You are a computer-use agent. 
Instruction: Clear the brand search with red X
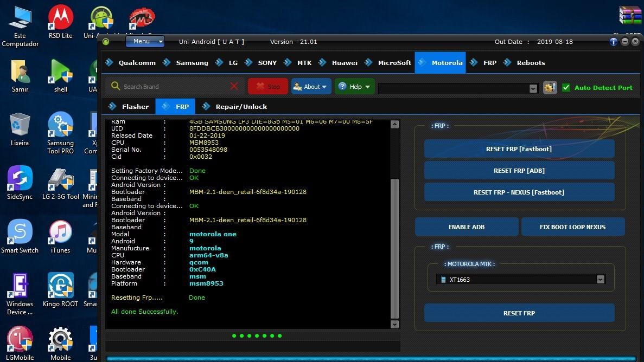(234, 86)
